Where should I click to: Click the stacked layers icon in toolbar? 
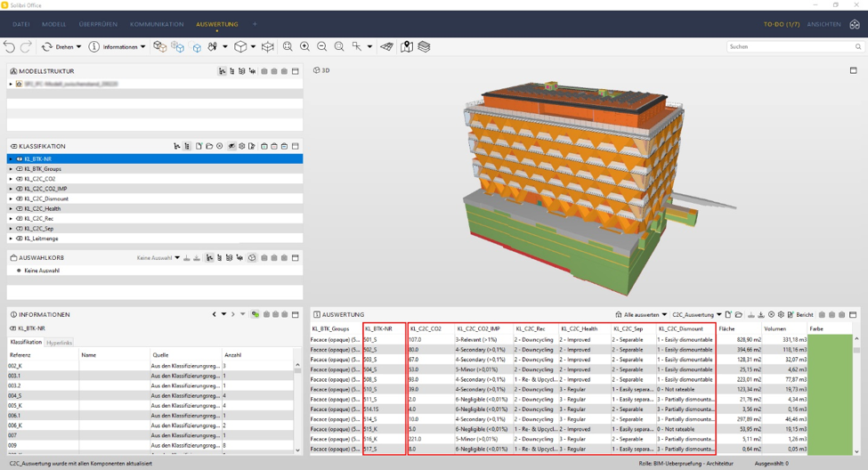[425, 46]
